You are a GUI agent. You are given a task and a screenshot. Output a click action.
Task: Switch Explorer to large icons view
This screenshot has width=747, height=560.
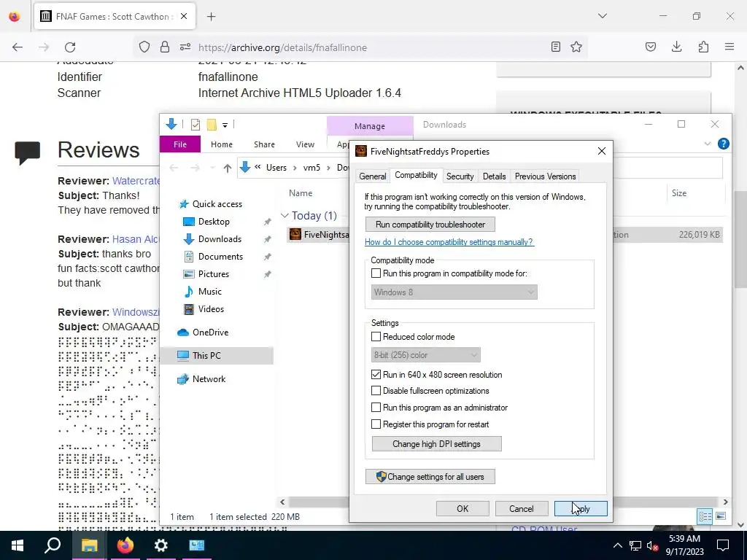[x=721, y=517]
